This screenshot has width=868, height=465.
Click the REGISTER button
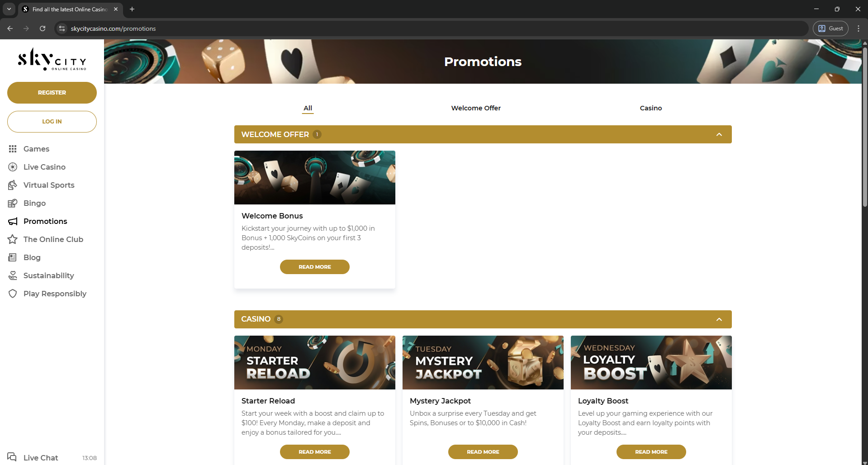52,93
